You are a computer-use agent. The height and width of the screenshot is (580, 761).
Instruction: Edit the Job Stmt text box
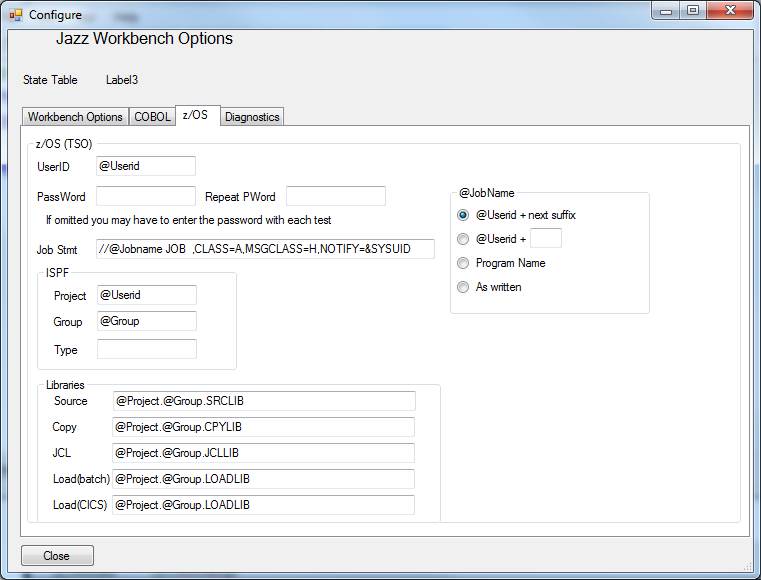(x=265, y=249)
